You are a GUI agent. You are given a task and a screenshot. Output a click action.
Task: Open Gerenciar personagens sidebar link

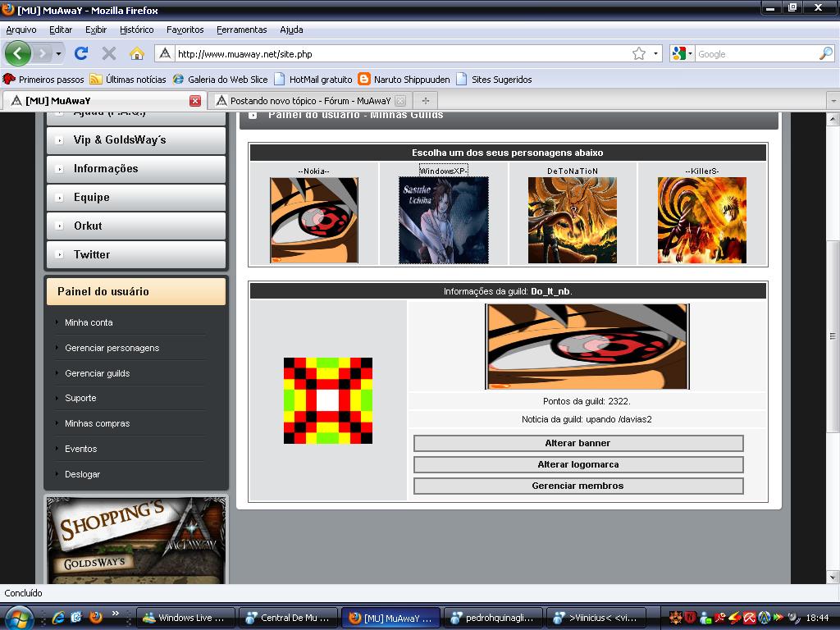[x=112, y=348]
